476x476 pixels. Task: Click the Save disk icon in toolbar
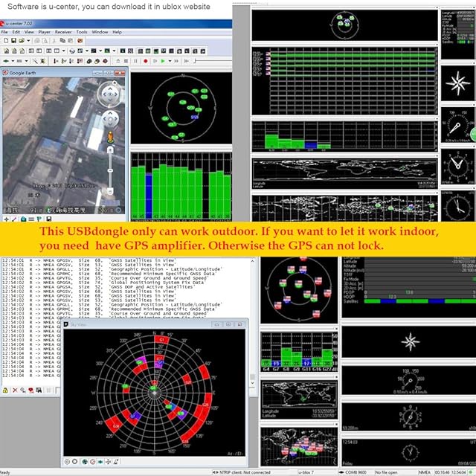click(x=13, y=40)
